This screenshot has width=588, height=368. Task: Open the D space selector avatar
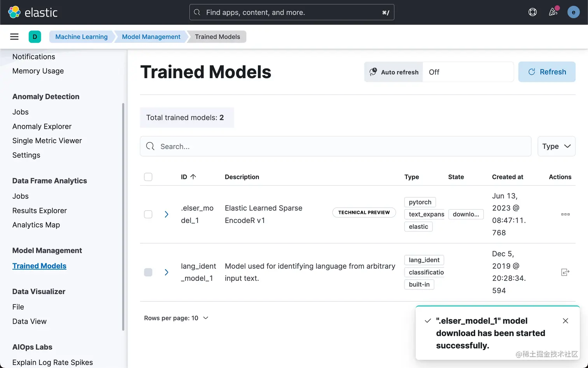[x=35, y=37]
